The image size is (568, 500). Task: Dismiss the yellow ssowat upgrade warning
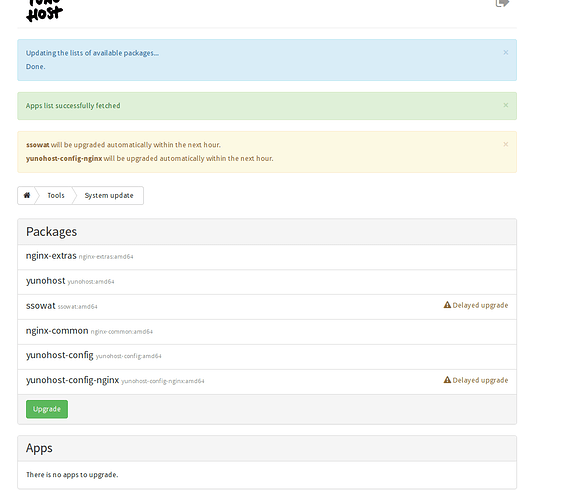point(506,144)
